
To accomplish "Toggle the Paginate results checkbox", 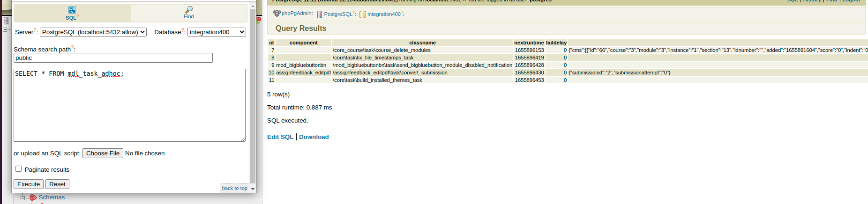I will pyautogui.click(x=19, y=169).
